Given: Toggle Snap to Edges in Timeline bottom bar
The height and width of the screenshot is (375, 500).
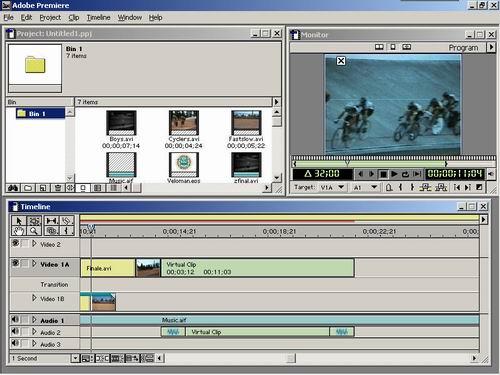Looking at the screenshot, I should pos(102,358).
